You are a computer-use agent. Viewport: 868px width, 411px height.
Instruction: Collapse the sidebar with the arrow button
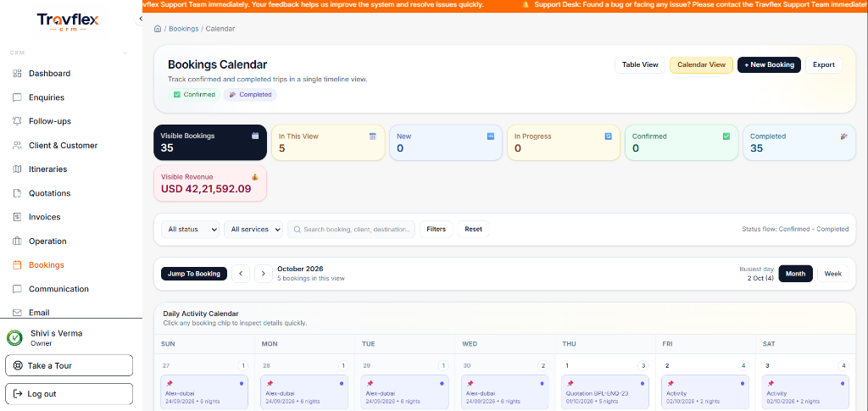(140, 19)
